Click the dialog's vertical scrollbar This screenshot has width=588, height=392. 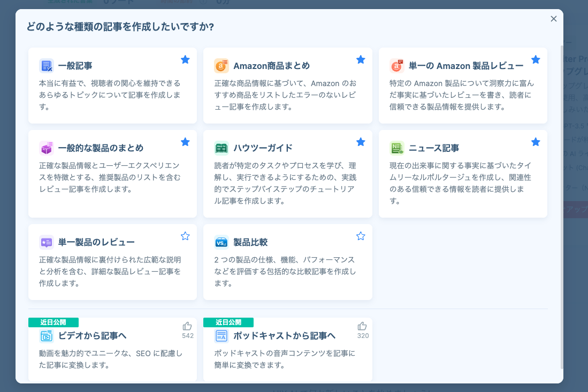point(561,207)
